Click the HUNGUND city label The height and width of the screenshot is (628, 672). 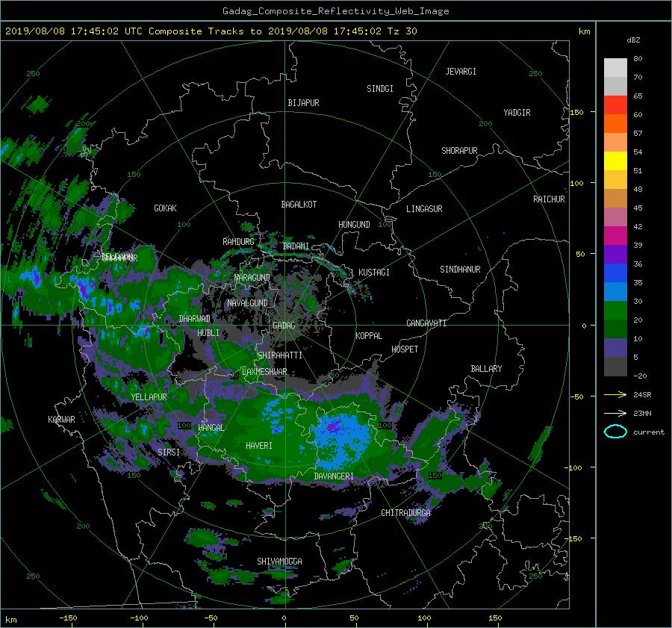[354, 225]
